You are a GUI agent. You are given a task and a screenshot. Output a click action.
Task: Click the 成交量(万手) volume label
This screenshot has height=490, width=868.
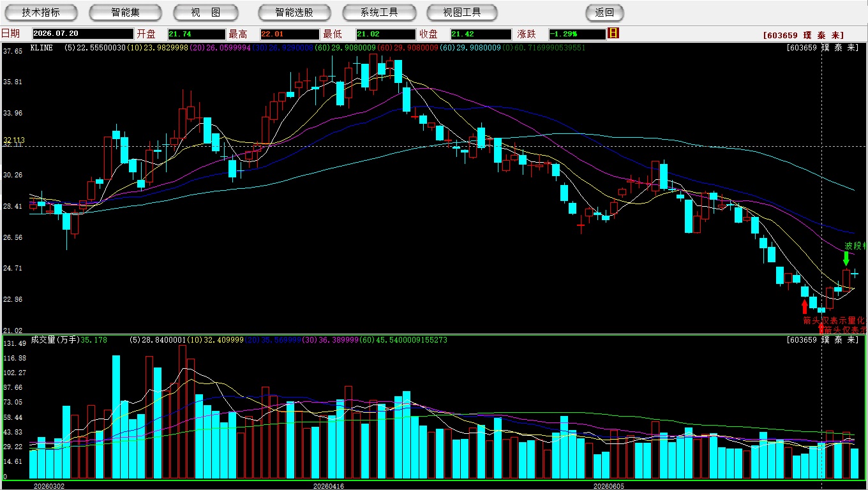(x=56, y=340)
